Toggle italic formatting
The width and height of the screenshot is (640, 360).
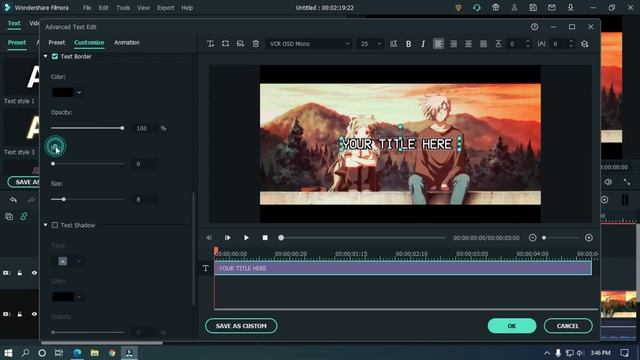pos(423,44)
